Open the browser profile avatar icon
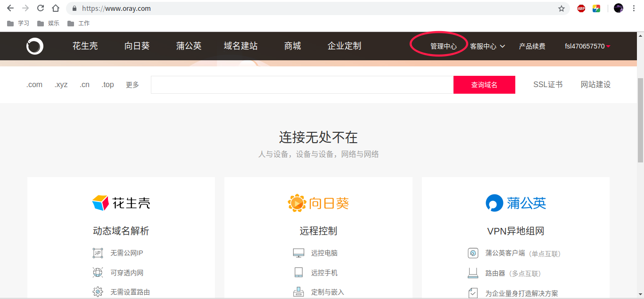The image size is (644, 299). point(619,8)
